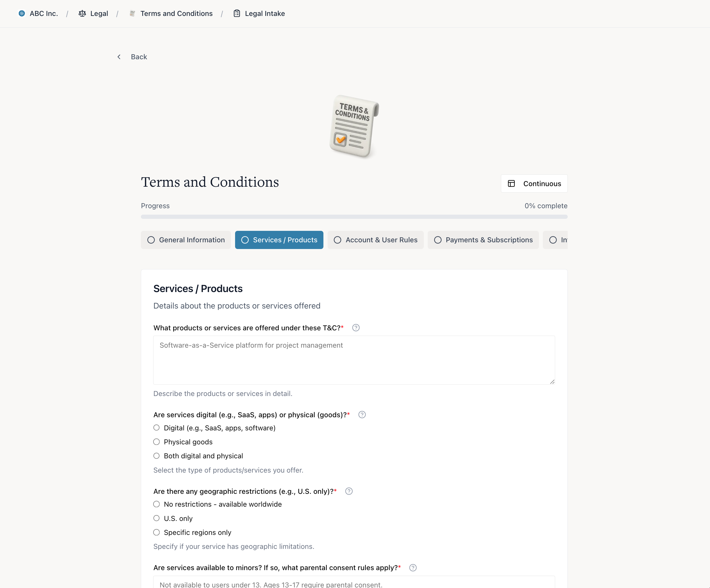
Task: Click the scales icon beside Legal breadcrumb
Action: [82, 13]
